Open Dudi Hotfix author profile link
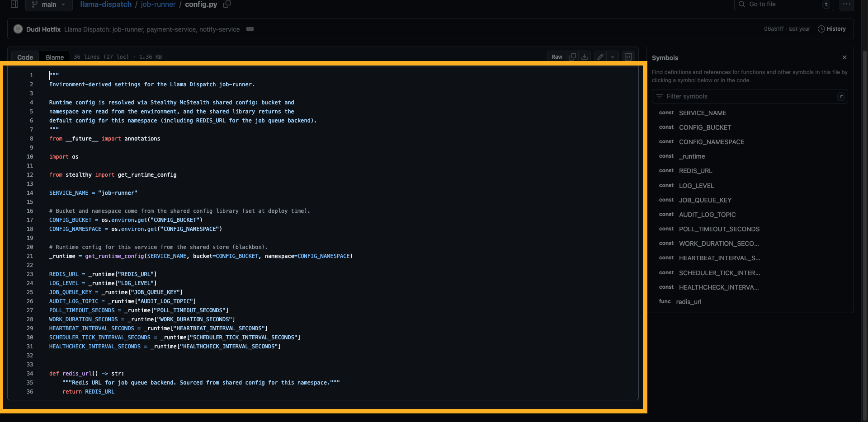Image resolution: width=868 pixels, height=422 pixels. 43,29
